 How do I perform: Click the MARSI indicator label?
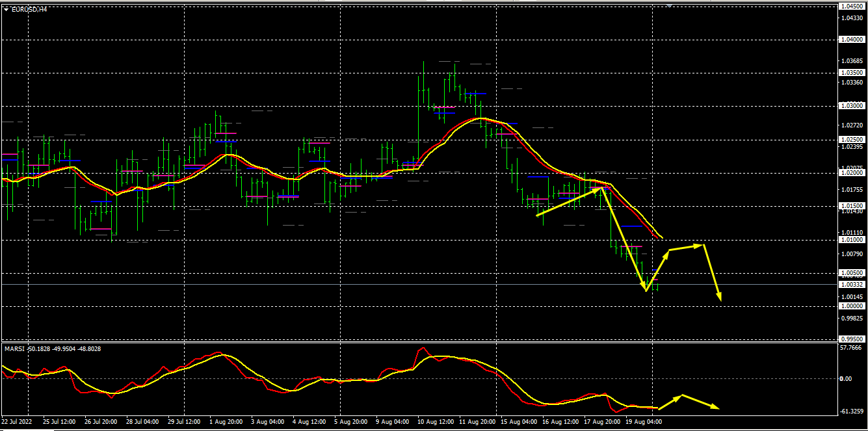click(14, 349)
